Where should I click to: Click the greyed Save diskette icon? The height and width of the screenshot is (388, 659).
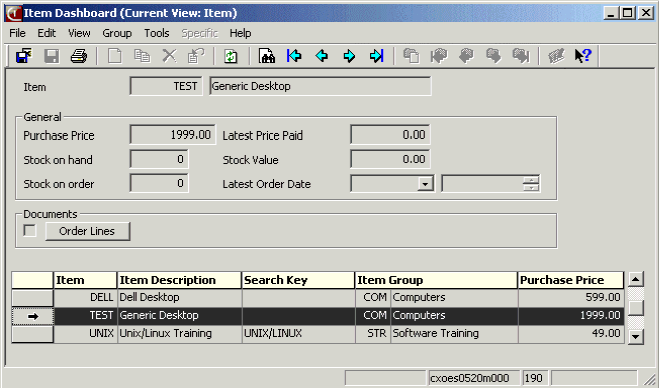[52, 56]
